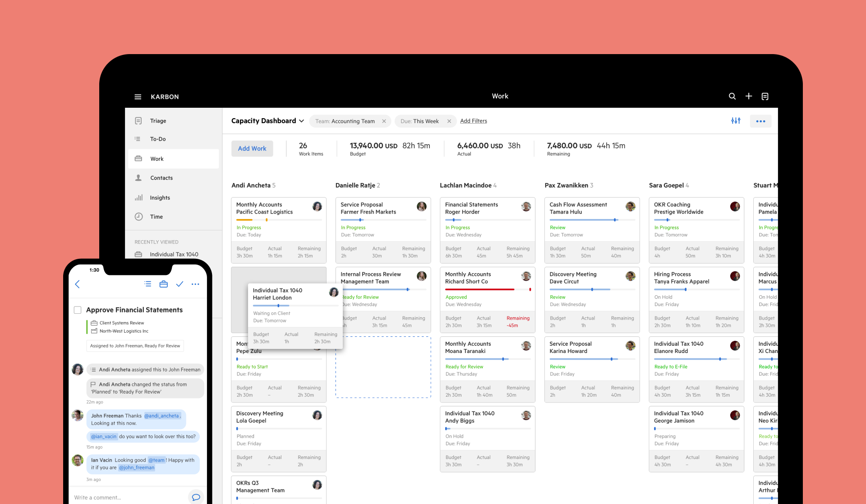Expand the Add Filters option

[474, 121]
